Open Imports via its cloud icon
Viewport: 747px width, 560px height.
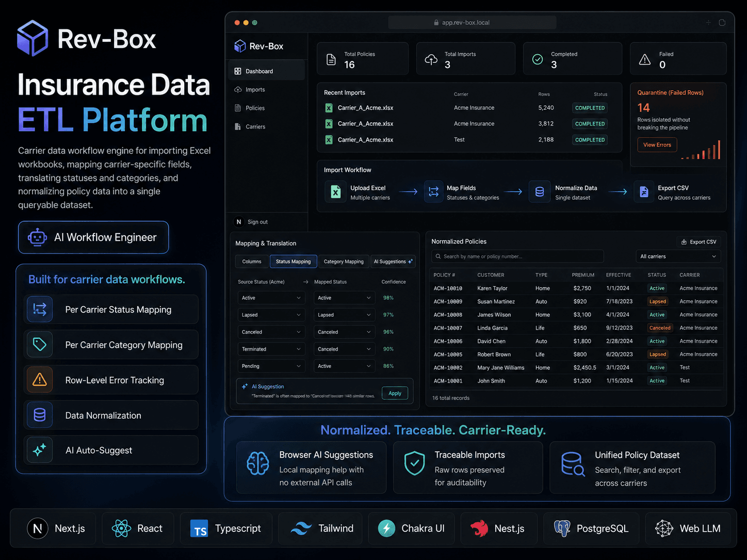click(x=238, y=90)
